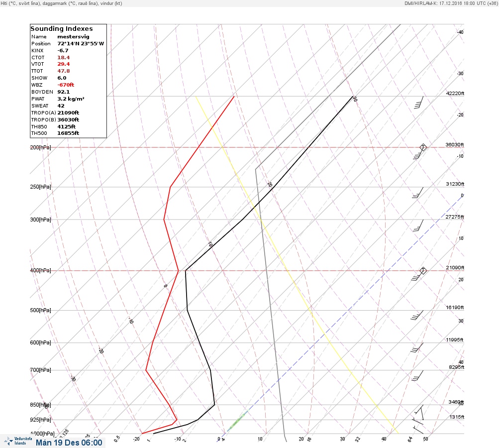Click the chart title 'Hiti (°C, svört lína)...'
The image size is (499, 448).
click(61, 3)
